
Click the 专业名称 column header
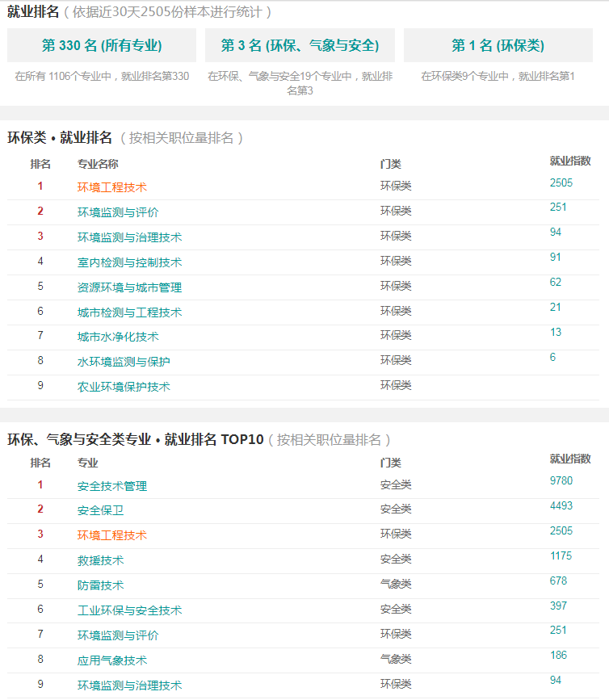98,164
